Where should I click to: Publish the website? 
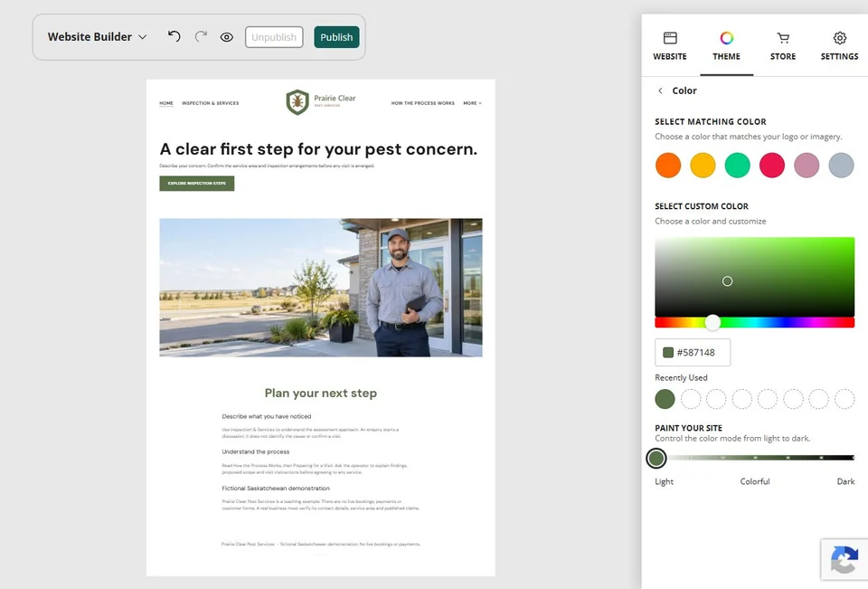pyautogui.click(x=336, y=37)
